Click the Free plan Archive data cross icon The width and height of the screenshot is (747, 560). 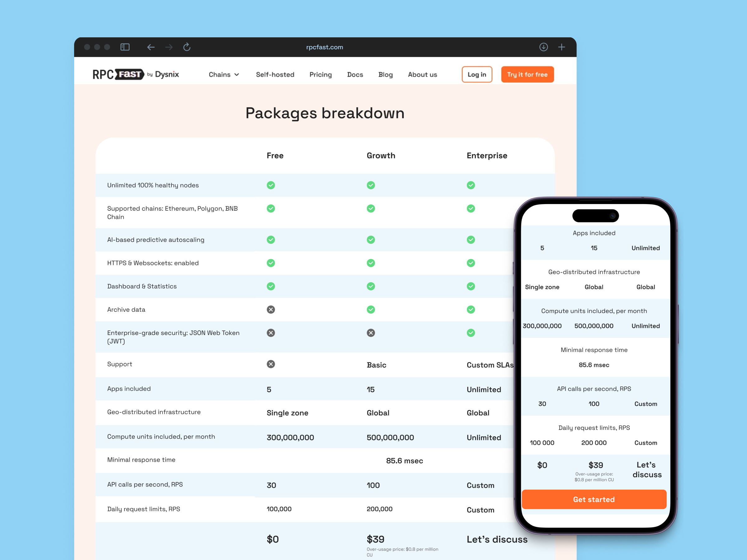[270, 310]
